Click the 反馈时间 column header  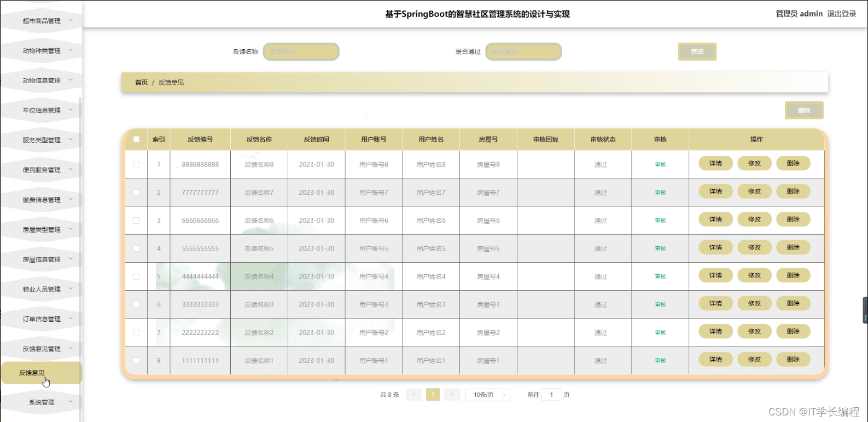(x=316, y=140)
